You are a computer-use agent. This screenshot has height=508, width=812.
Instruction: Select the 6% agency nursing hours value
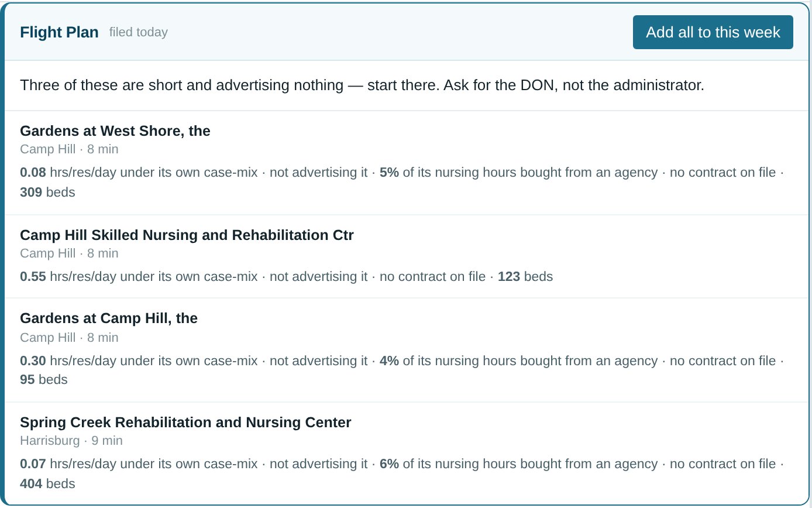point(389,464)
